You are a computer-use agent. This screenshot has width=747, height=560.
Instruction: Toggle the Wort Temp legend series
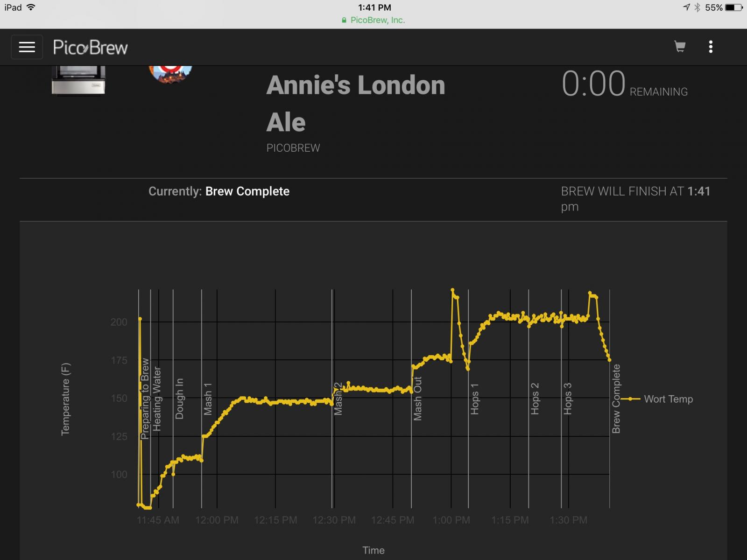tap(658, 399)
